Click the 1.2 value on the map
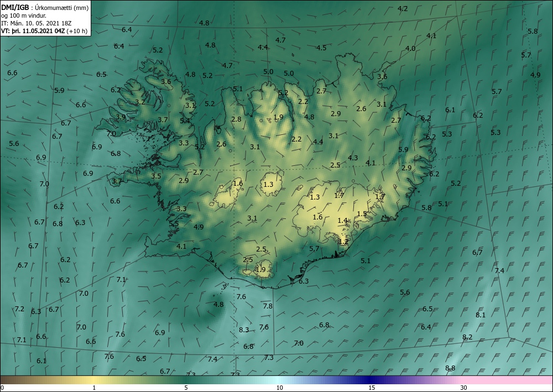The width and height of the screenshot is (553, 392). pyautogui.click(x=343, y=242)
